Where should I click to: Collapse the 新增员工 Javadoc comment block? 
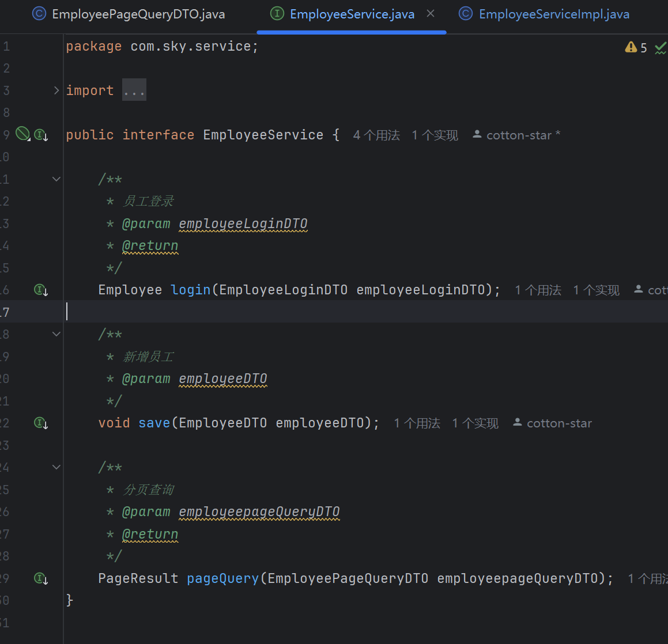(56, 334)
